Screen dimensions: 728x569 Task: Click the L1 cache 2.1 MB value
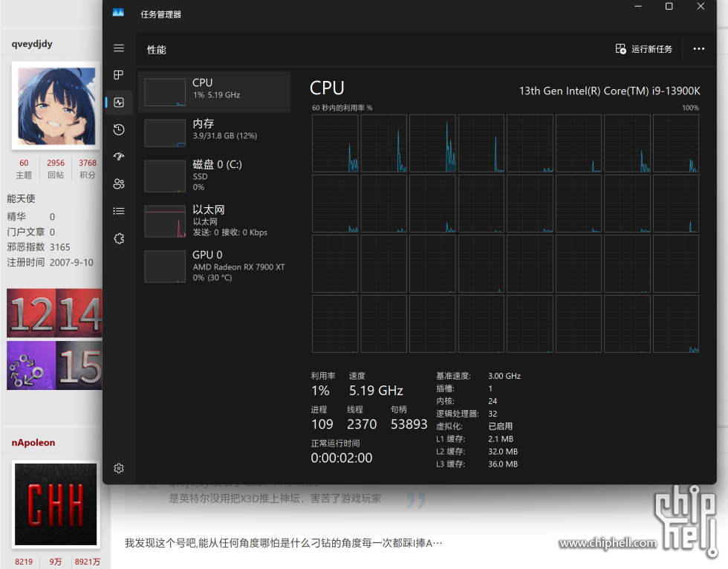coord(501,439)
